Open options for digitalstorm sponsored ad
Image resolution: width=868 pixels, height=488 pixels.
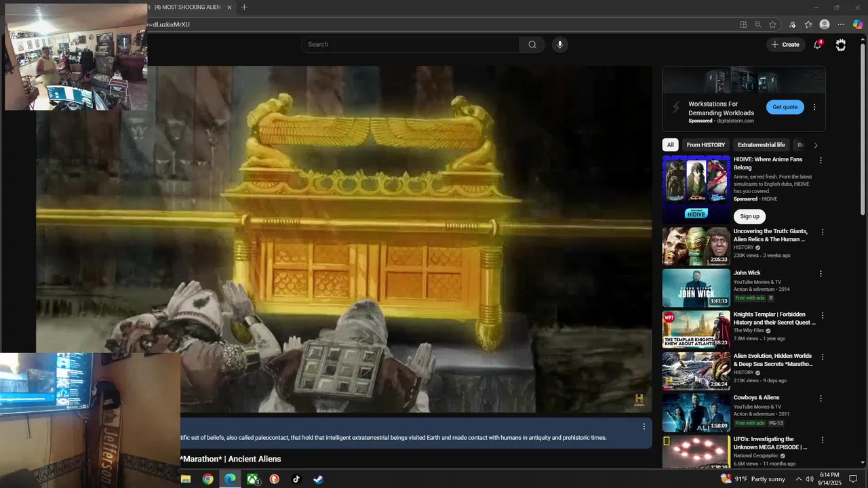[814, 107]
